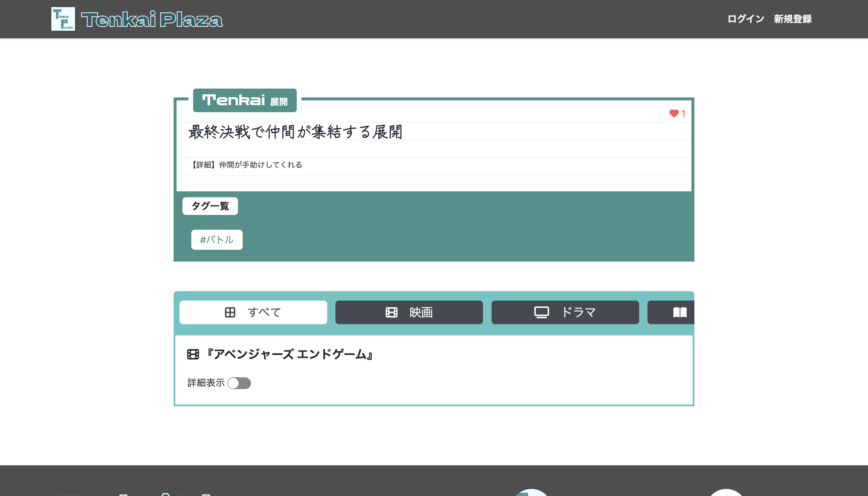This screenshot has height=496, width=868.
Task: Click the like count number 1
Action: pos(683,114)
